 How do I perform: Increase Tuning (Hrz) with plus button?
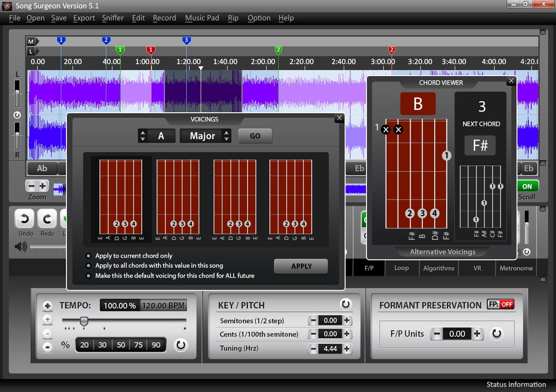(347, 349)
